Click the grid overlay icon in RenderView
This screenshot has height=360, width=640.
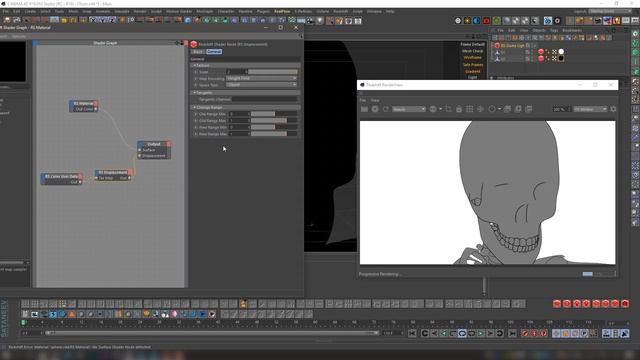point(469,109)
